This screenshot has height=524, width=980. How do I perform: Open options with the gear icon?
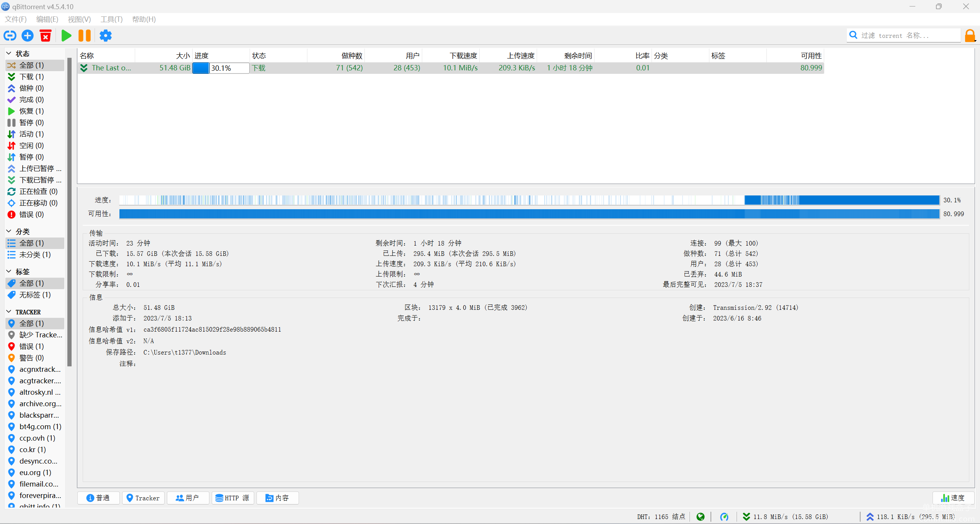click(106, 36)
